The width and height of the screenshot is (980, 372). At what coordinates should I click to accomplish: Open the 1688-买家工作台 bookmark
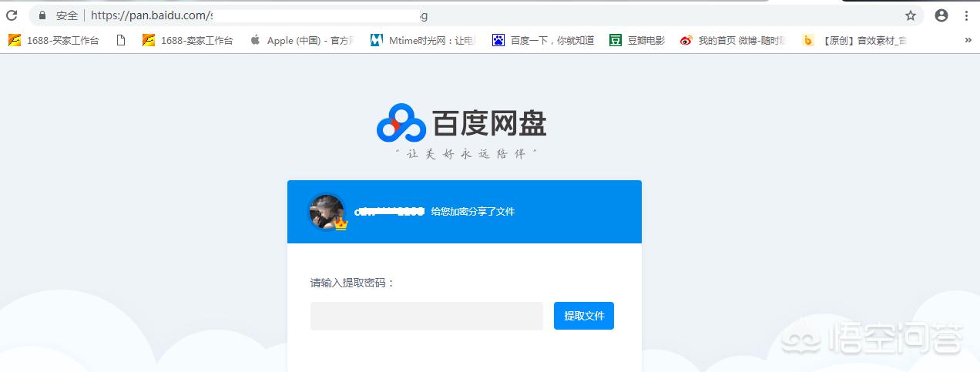tap(54, 40)
